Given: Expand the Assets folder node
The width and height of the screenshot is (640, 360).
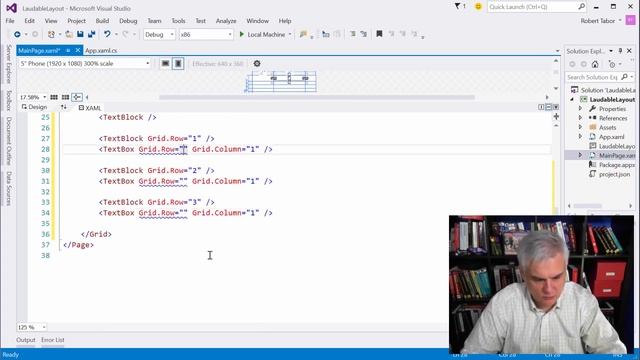Looking at the screenshot, I should coord(580,127).
